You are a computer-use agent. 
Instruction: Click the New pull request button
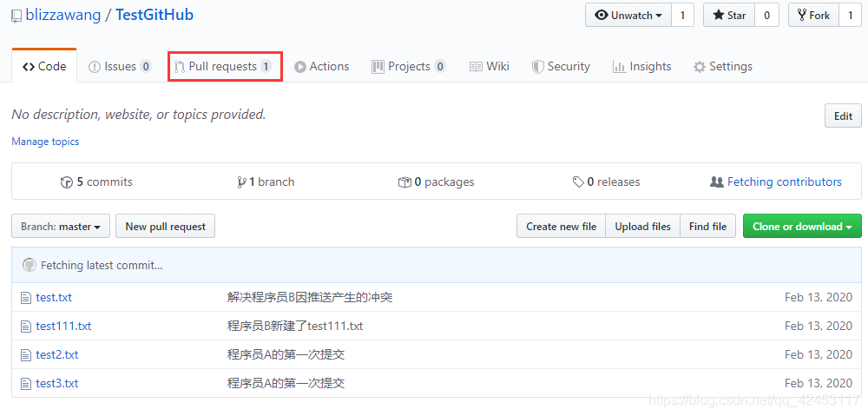click(x=166, y=226)
